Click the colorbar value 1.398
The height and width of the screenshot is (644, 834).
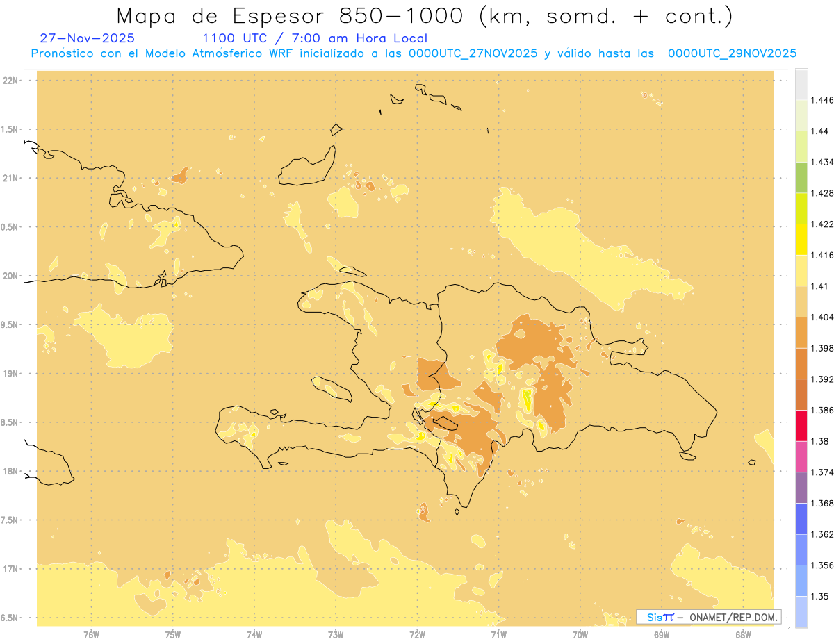(x=823, y=348)
